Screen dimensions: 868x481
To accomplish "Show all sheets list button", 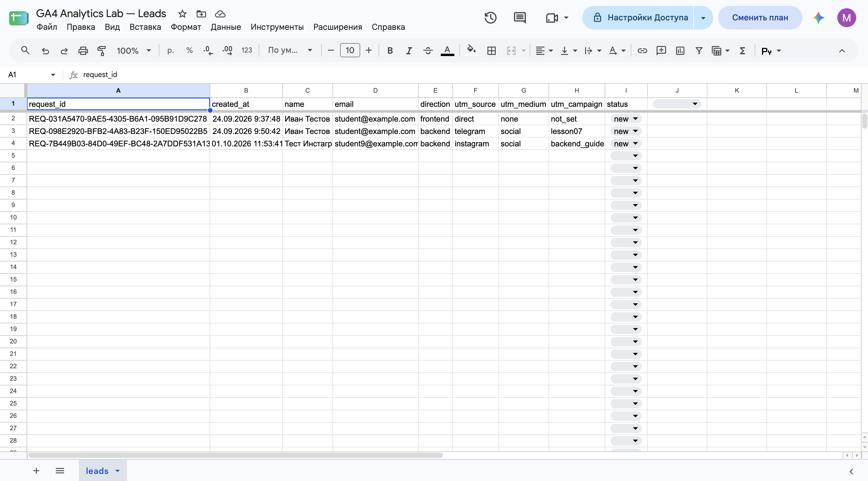I will pos(60,471).
